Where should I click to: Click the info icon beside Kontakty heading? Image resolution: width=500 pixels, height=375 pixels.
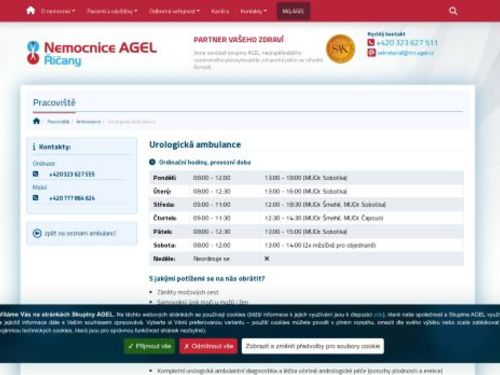point(34,147)
